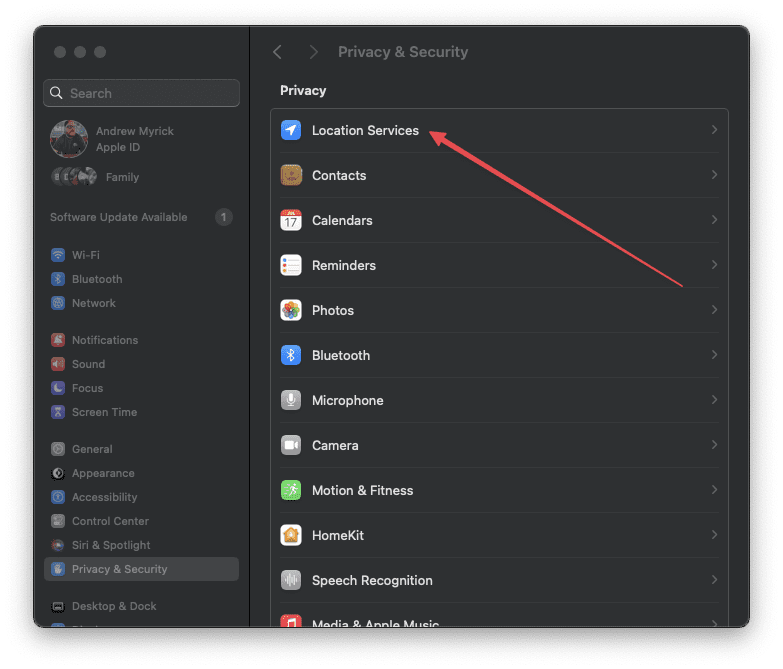Image resolution: width=783 pixels, height=669 pixels.
Task: Click inside the Search field
Action: coord(141,93)
